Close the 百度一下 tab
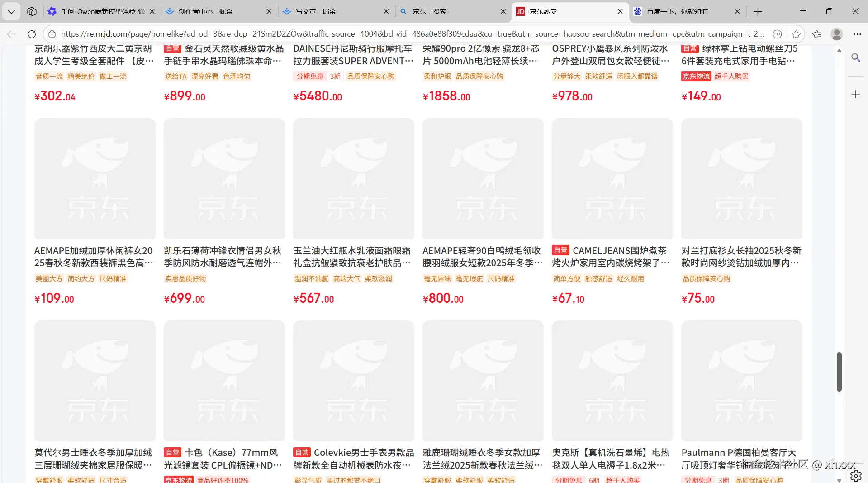 (737, 11)
